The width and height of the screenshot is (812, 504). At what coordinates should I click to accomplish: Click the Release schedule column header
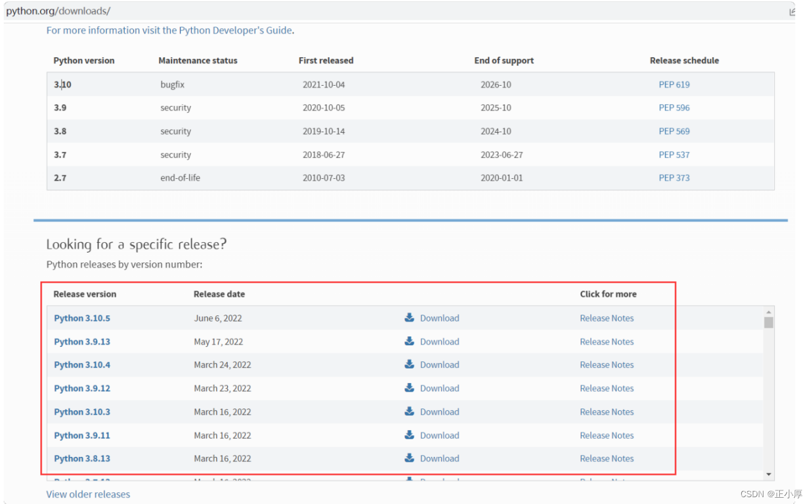(685, 61)
